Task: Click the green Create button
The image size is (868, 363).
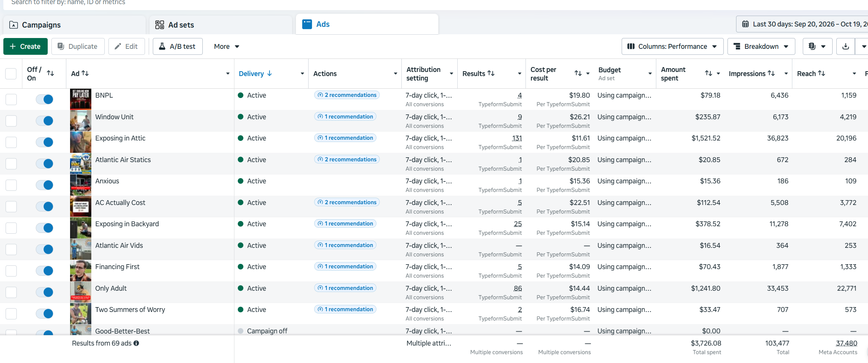Action: tap(25, 47)
